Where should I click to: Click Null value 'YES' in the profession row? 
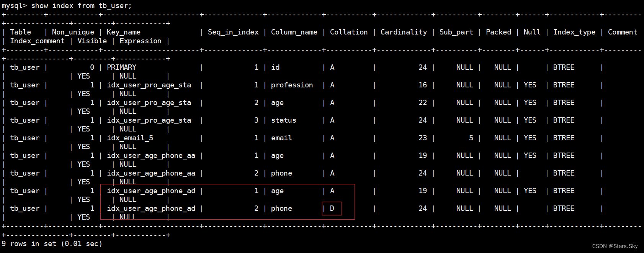[x=530, y=85]
